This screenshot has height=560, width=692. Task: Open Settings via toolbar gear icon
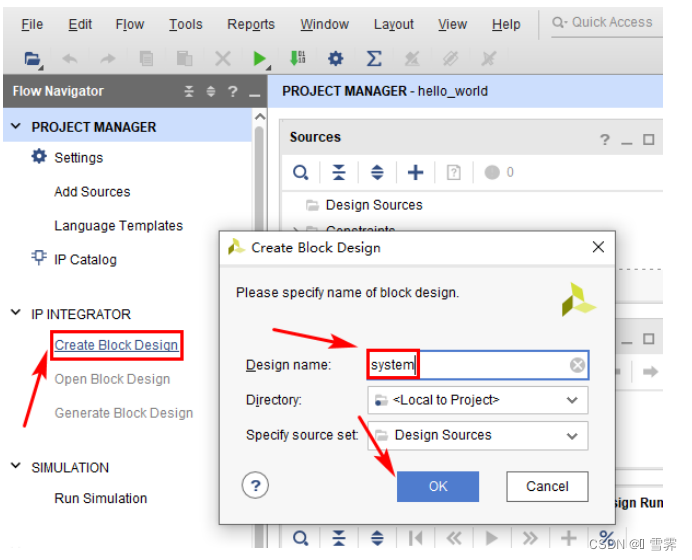coord(336,58)
